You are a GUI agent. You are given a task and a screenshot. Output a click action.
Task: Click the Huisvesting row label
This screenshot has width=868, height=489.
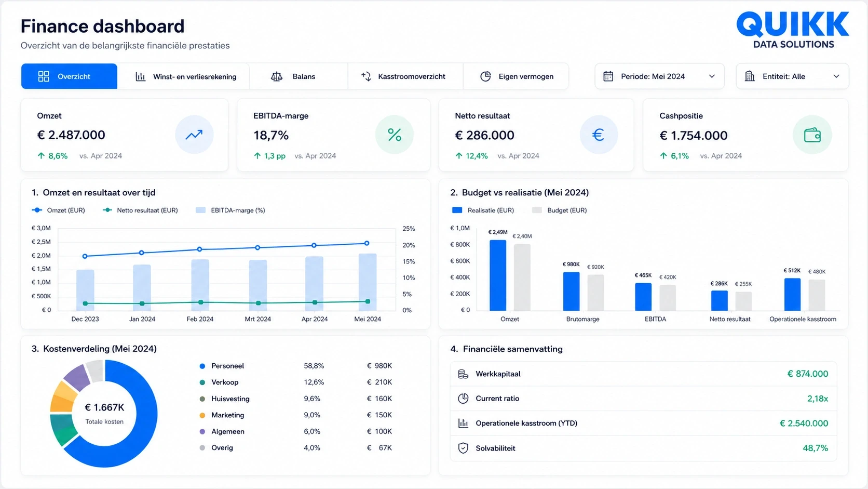tap(230, 399)
